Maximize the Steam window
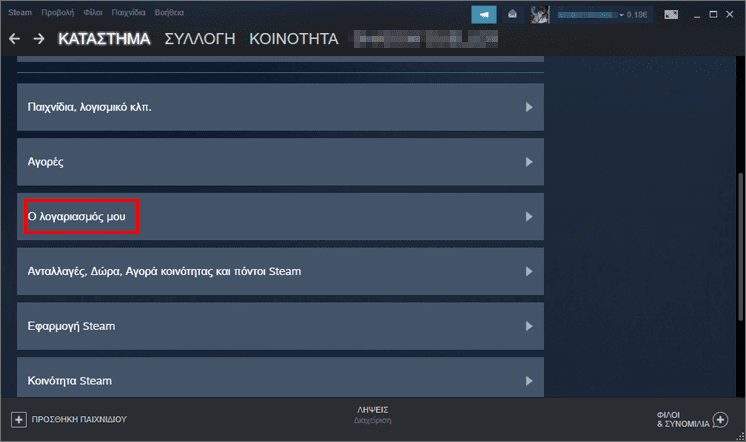The width and height of the screenshot is (746, 442). [x=713, y=15]
